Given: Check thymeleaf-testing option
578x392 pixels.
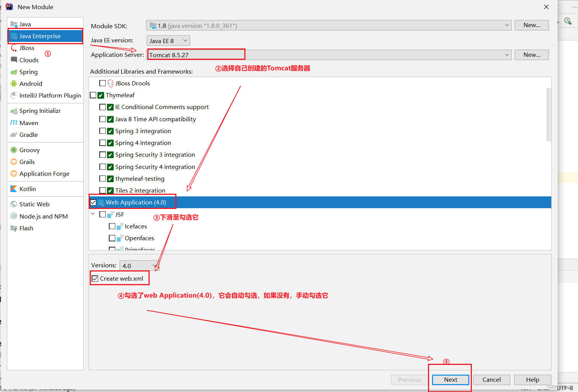Looking at the screenshot, I should click(102, 178).
